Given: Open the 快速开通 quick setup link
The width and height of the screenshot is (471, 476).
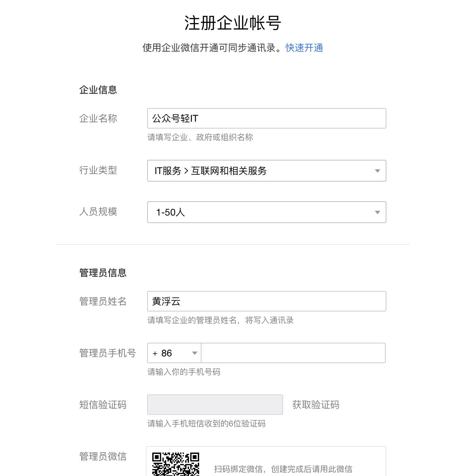Looking at the screenshot, I should pos(304,48).
